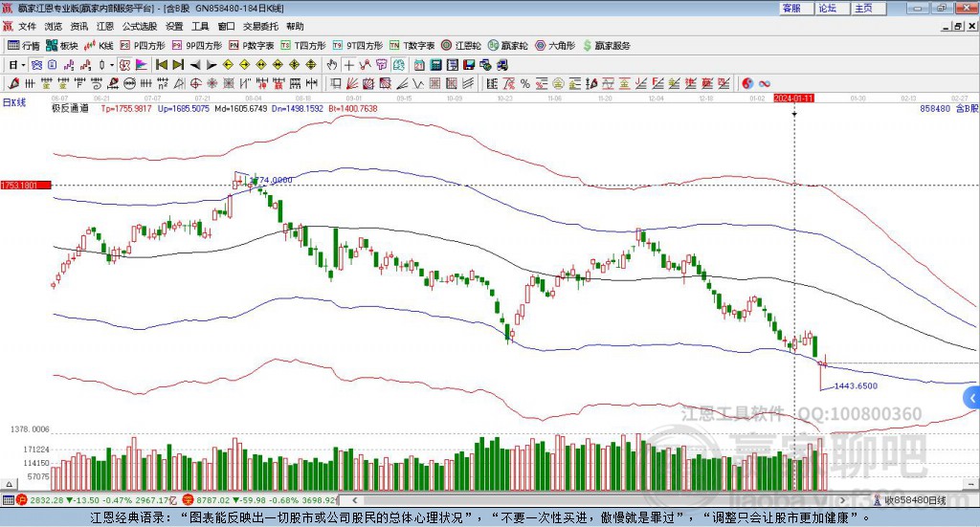This screenshot has height=527, width=980.
Task: Open the T四方形 time square
Action: tap(303, 46)
